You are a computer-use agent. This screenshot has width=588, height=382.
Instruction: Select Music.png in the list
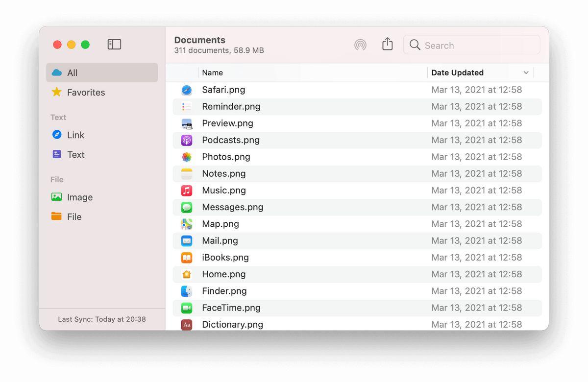tap(224, 191)
